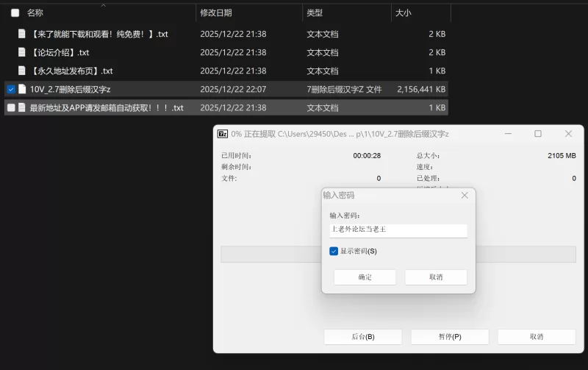The height and width of the screenshot is (370, 588).
Task: Click the 7-Zip icon in extraction window title
Action: point(222,134)
